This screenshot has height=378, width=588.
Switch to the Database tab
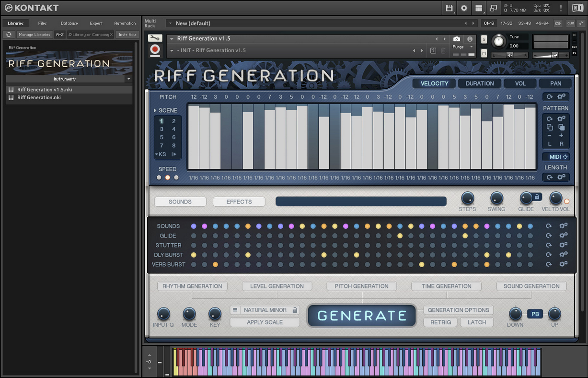tap(69, 23)
